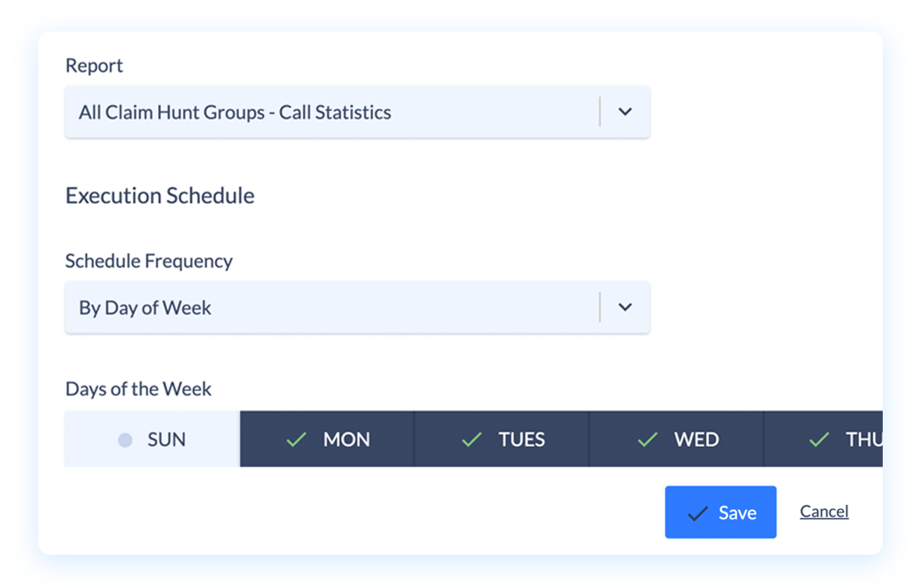Disable Wednesday in the schedule
Viewport: 924px width, 585px height.
coord(675,439)
